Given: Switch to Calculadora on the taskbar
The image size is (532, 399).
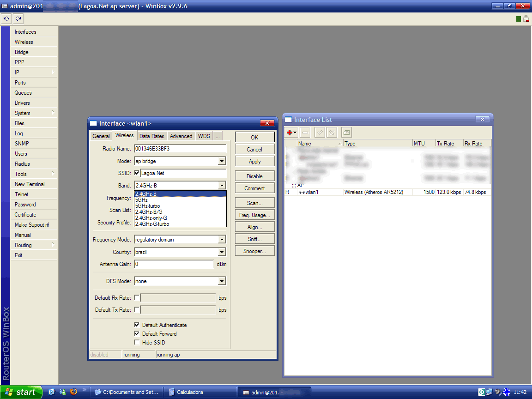Looking at the screenshot, I should tap(200, 392).
